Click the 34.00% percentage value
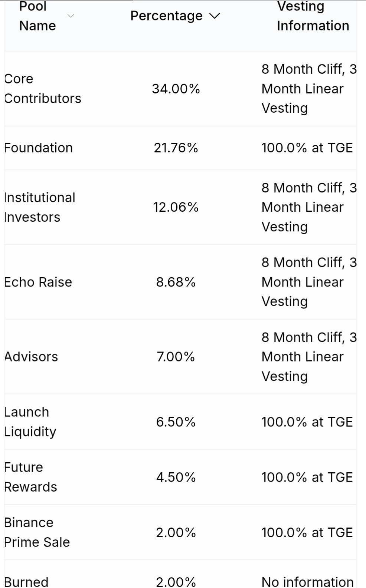 [x=176, y=89]
